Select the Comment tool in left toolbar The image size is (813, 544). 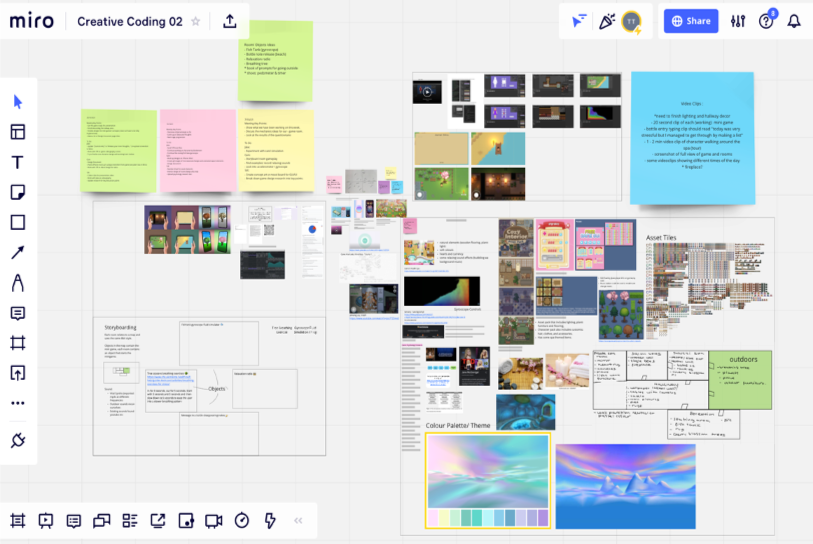pos(18,313)
